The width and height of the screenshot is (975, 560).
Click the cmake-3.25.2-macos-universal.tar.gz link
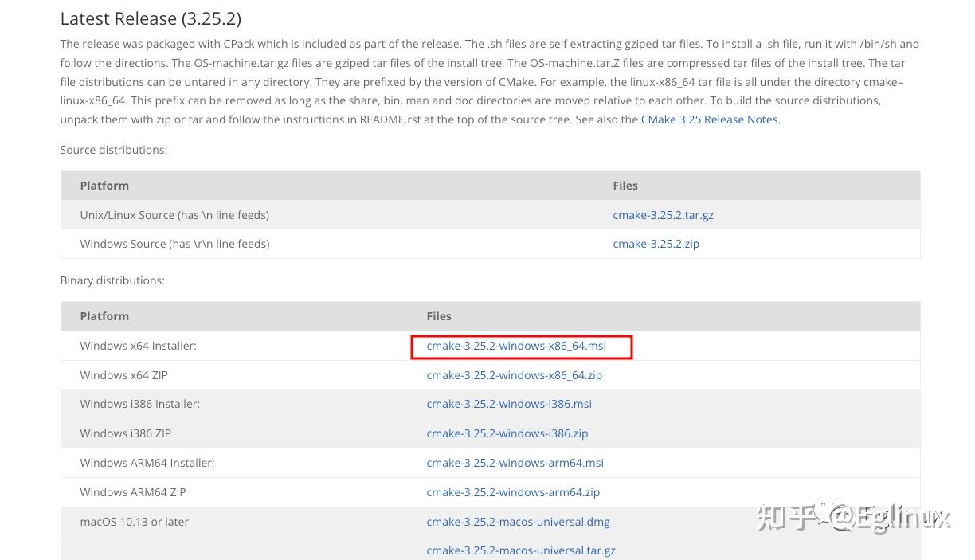tap(521, 550)
